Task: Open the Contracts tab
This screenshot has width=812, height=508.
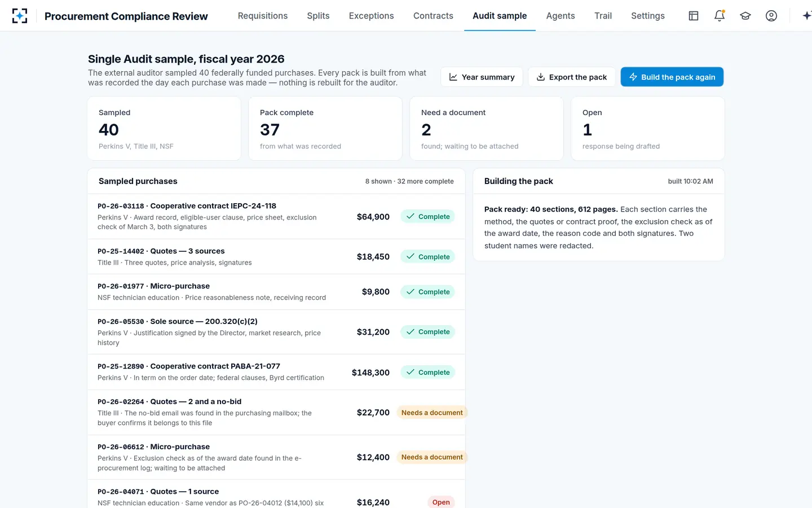Action: click(x=433, y=16)
